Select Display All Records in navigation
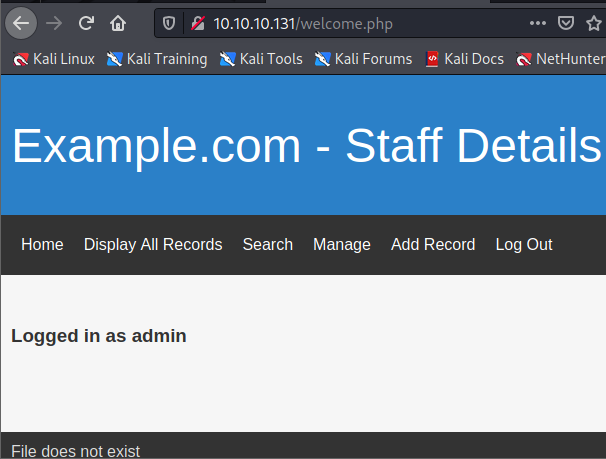 pos(153,245)
